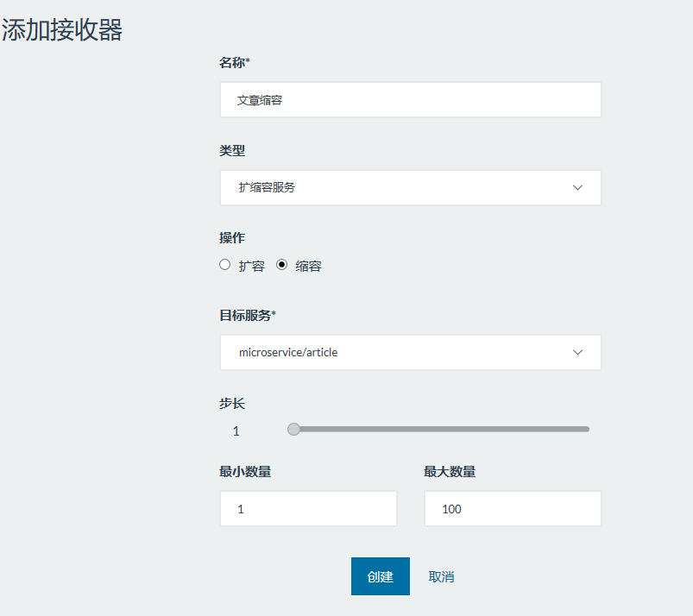Click the 操作 label text

(232, 238)
